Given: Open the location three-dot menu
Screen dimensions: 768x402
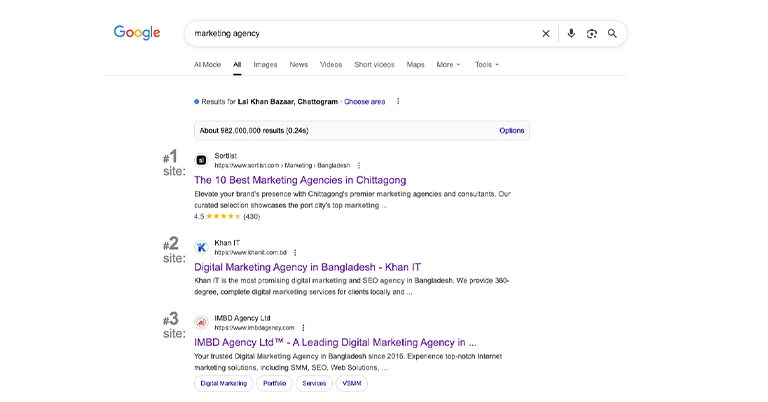Looking at the screenshot, I should pyautogui.click(x=398, y=101).
